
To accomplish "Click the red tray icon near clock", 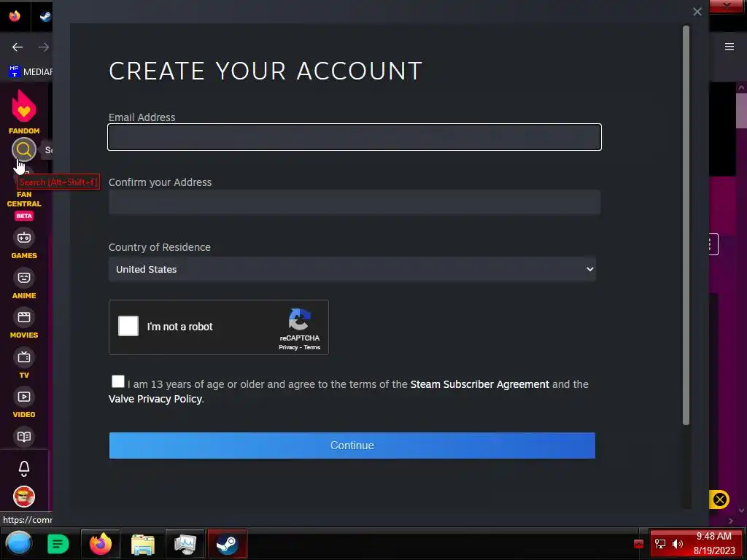I will pos(638,544).
